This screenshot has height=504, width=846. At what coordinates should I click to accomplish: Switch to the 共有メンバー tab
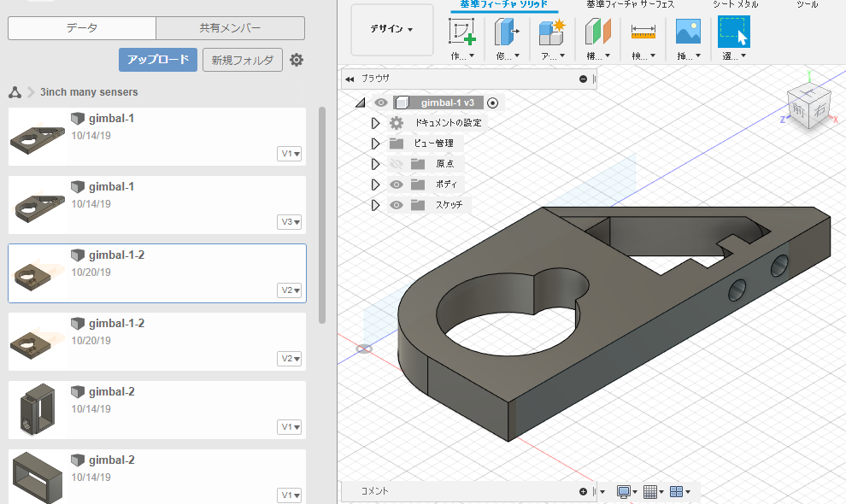click(231, 28)
